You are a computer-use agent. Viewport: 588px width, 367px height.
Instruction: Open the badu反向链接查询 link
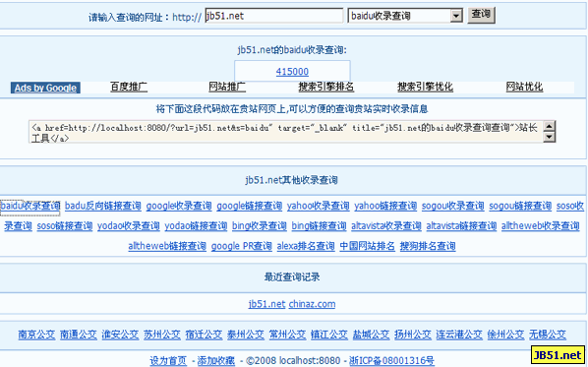[102, 206]
